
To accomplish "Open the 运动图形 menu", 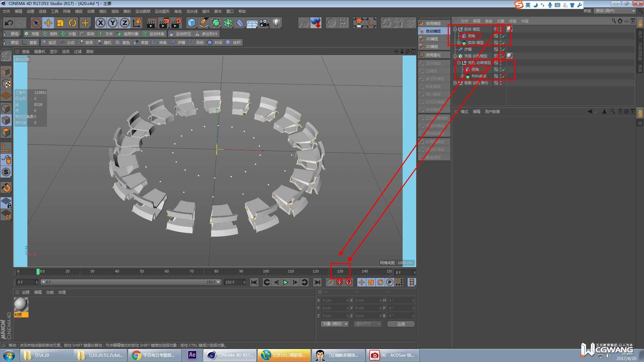I will (162, 11).
